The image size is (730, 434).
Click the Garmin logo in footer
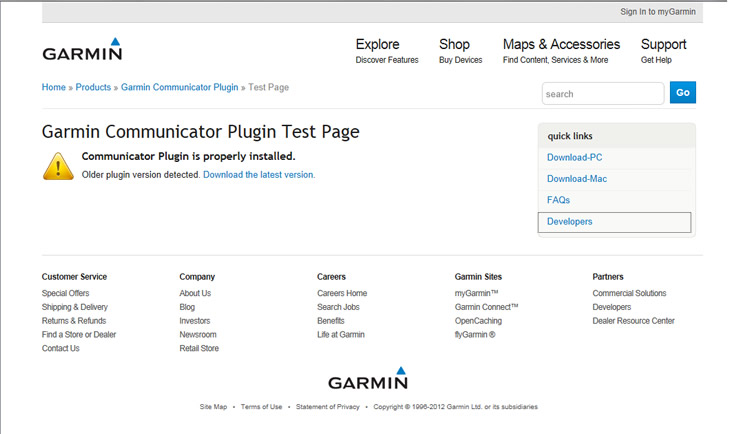[368, 378]
